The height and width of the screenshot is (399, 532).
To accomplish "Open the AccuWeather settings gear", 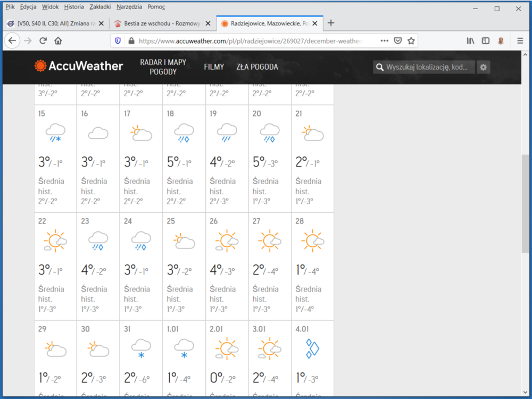I will point(483,67).
